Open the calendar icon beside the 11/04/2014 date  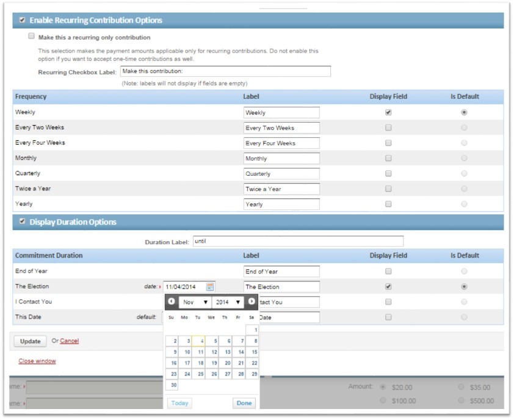point(210,287)
